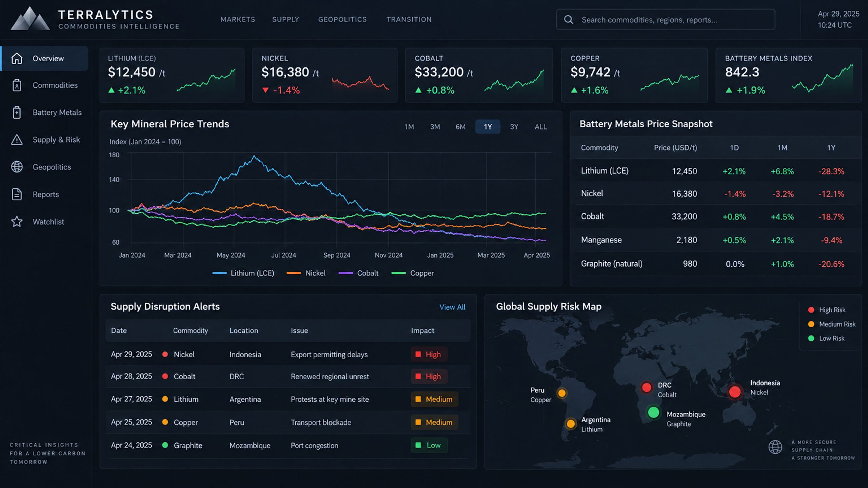Viewport: 868px width, 488px height.
Task: Click the Low impact badge for Graphite alert
Action: pos(429,445)
